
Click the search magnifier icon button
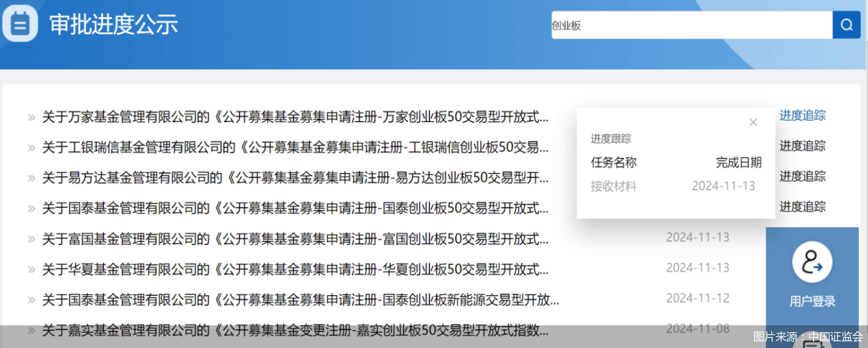(x=847, y=25)
